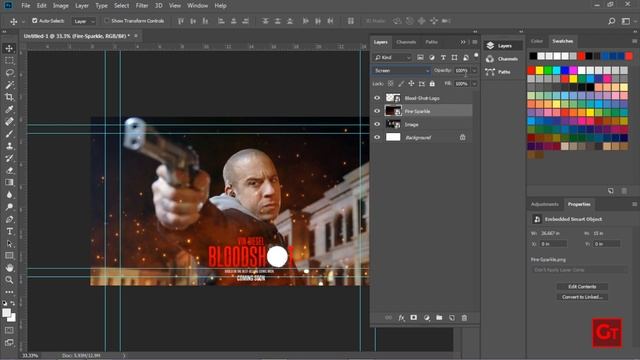
Task: Hide the Fire Sparkle layer
Action: coord(377,111)
